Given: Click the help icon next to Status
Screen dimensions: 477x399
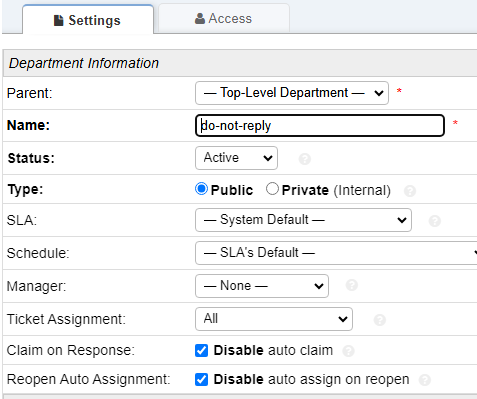Looking at the screenshot, I should [x=305, y=159].
